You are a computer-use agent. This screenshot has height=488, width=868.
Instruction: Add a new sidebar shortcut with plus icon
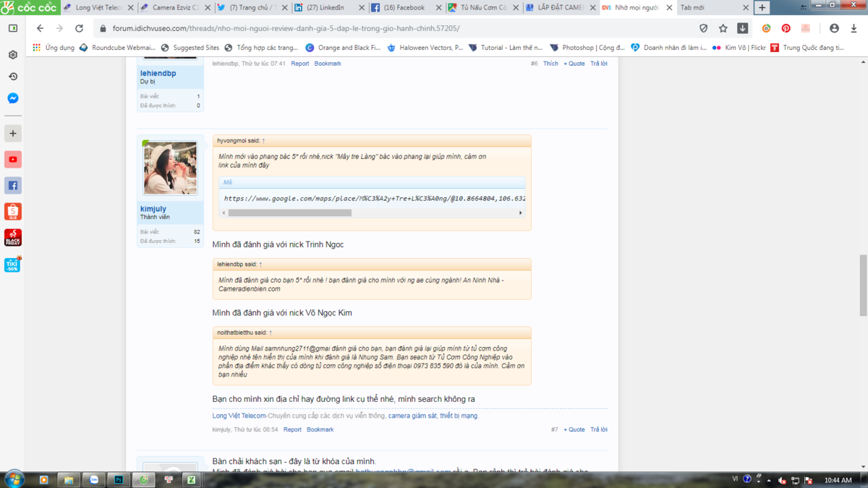point(13,134)
